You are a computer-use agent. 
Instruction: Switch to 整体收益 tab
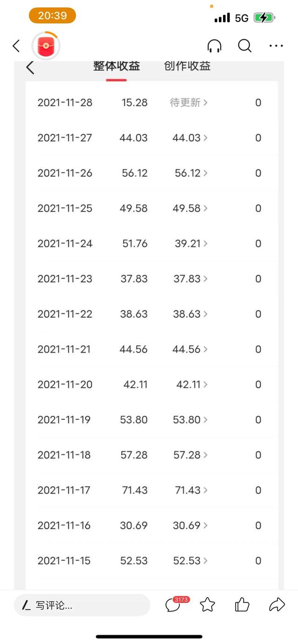pyautogui.click(x=116, y=66)
